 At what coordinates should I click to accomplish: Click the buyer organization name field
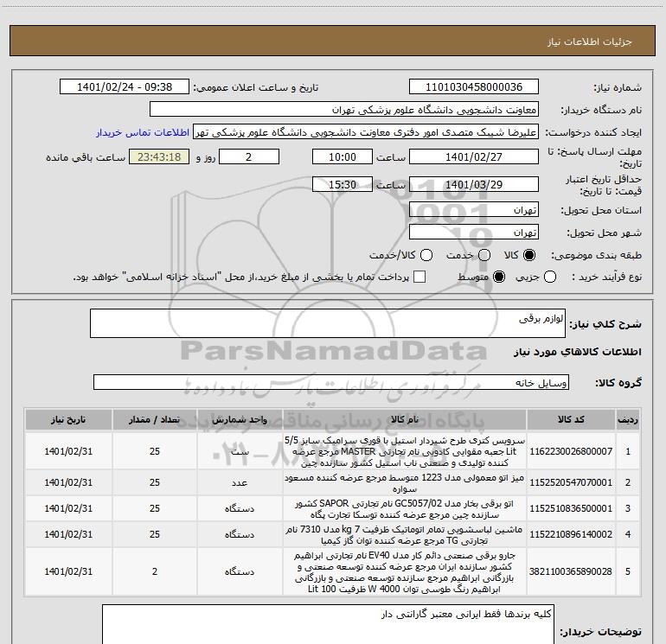(344, 110)
